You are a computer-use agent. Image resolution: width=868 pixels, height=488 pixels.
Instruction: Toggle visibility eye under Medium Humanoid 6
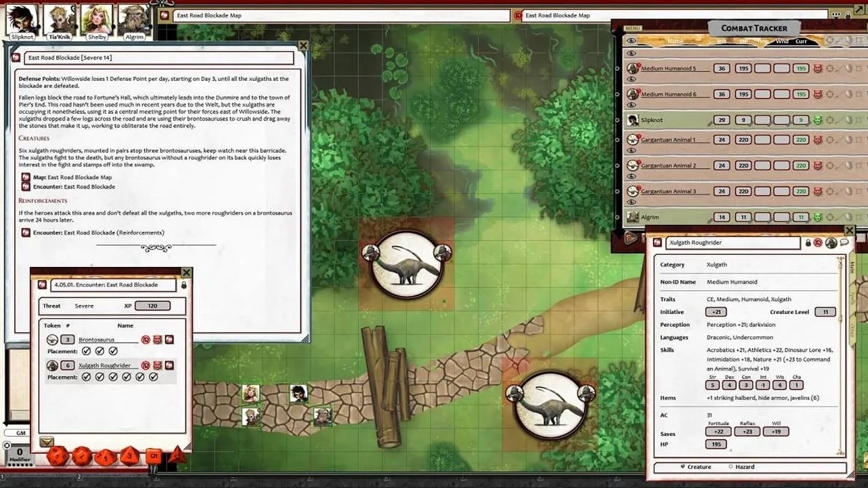point(631,106)
